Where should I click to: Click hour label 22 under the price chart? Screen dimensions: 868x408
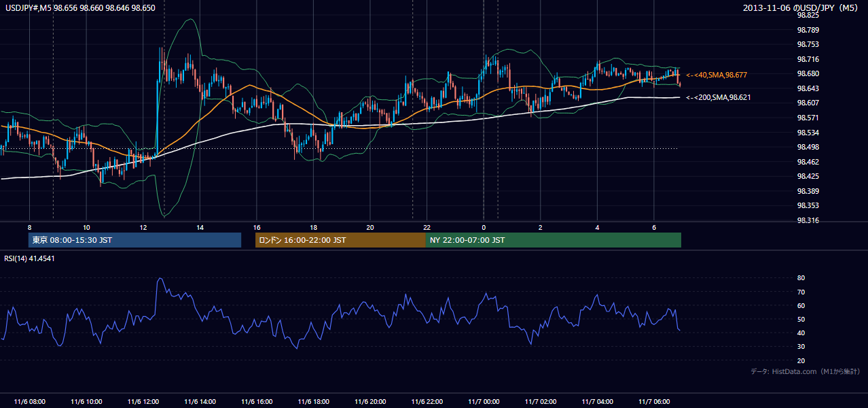[x=427, y=227]
